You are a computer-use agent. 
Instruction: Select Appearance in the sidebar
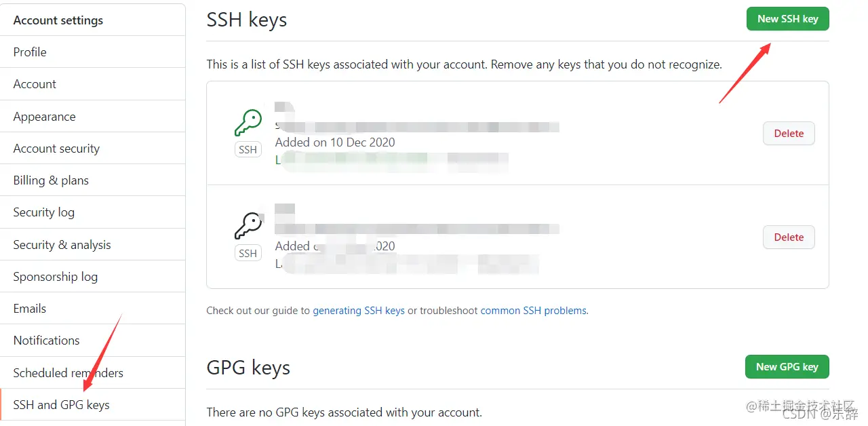click(x=44, y=117)
